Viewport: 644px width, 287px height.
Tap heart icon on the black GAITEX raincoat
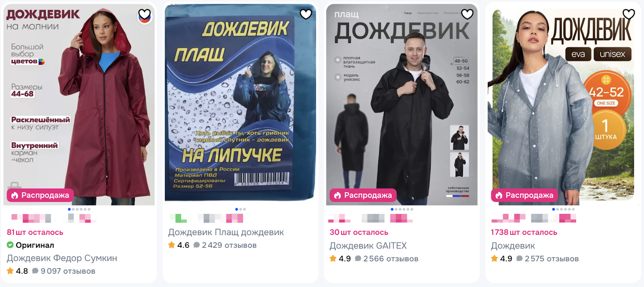tap(467, 14)
